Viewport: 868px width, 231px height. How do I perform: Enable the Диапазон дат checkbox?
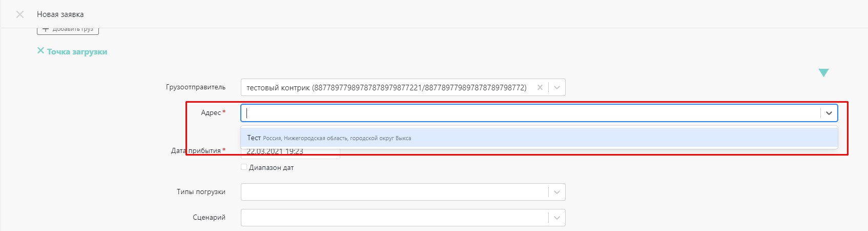tap(244, 167)
